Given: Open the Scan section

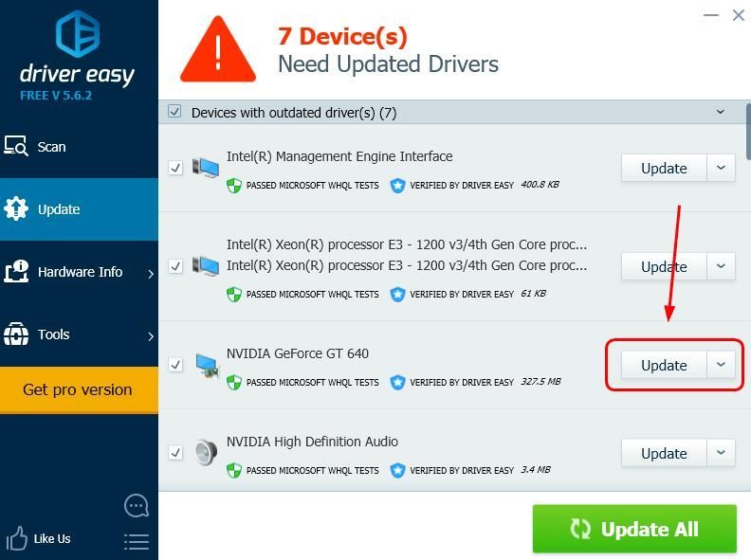Looking at the screenshot, I should [79, 147].
